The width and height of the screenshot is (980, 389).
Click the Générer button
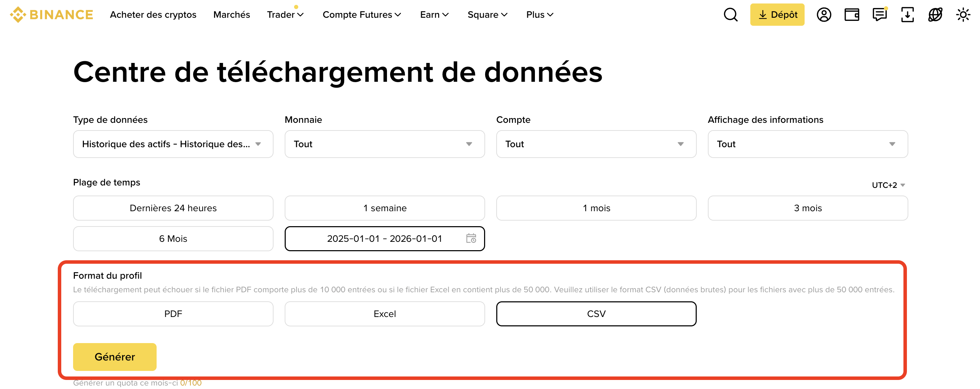114,357
